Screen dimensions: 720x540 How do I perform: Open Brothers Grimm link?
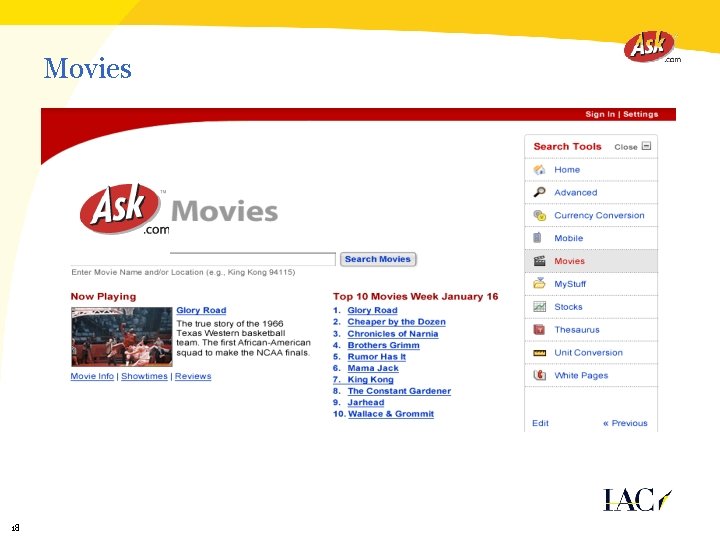click(x=383, y=345)
